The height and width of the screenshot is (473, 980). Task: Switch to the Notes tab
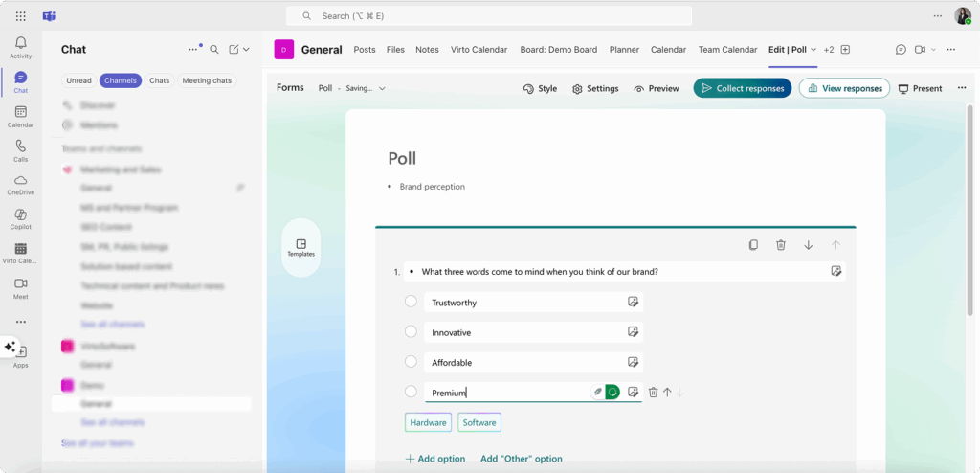pyautogui.click(x=428, y=50)
